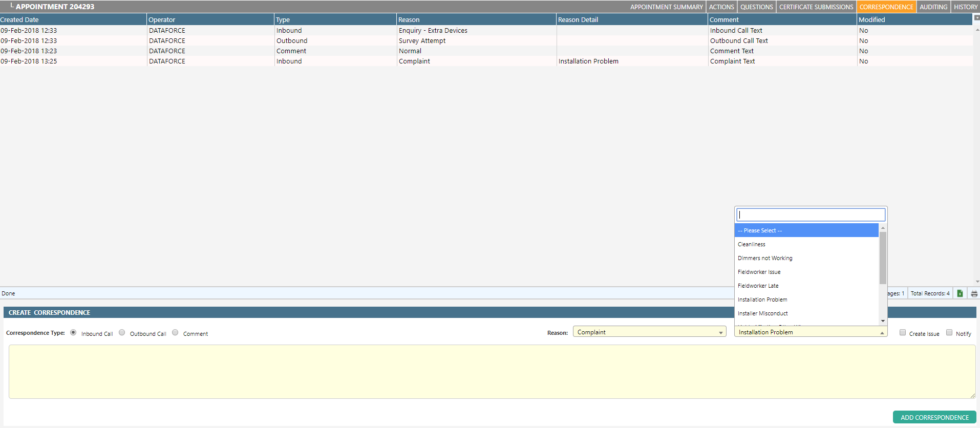Click the dropdown list scroll-down arrow
The width and height of the screenshot is (980, 428).
tap(883, 321)
